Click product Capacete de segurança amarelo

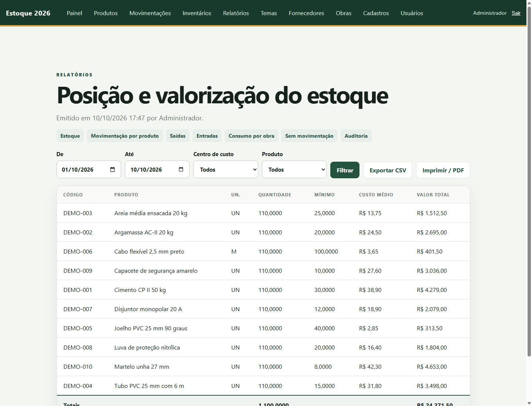point(156,271)
